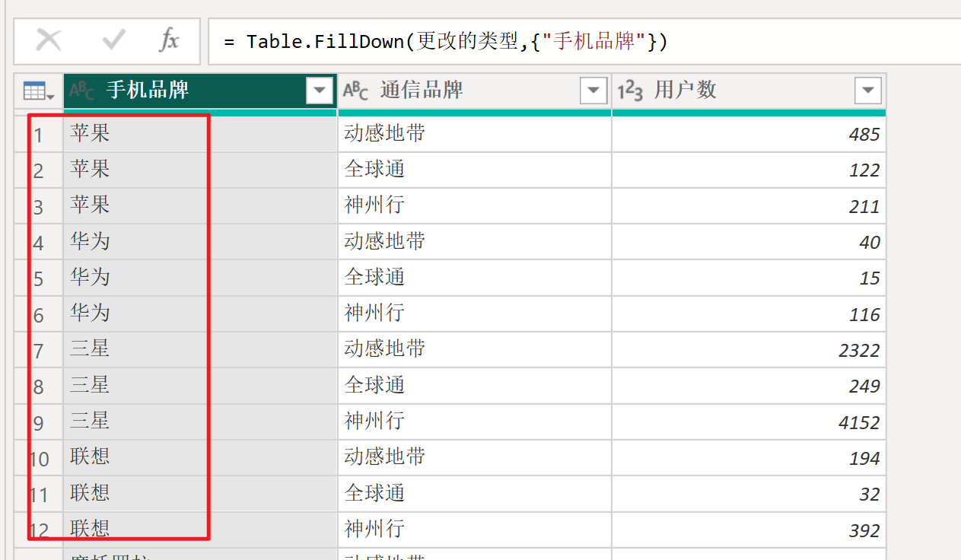Open the 用户数 column filter dropdown
The height and width of the screenshot is (560, 961).
tap(867, 91)
